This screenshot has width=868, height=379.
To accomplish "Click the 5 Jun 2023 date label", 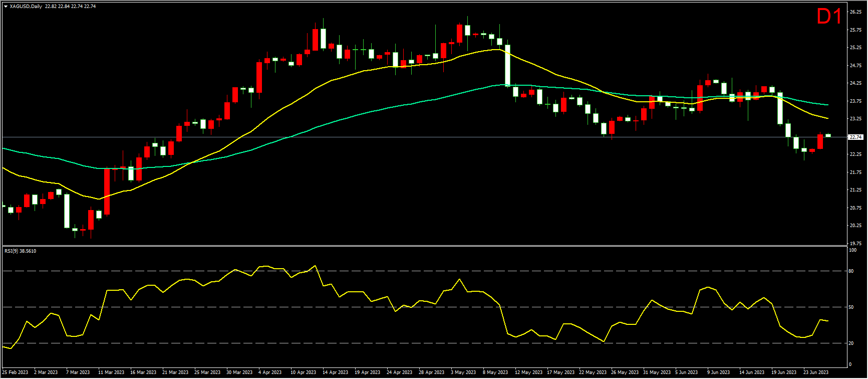I will click(x=687, y=372).
